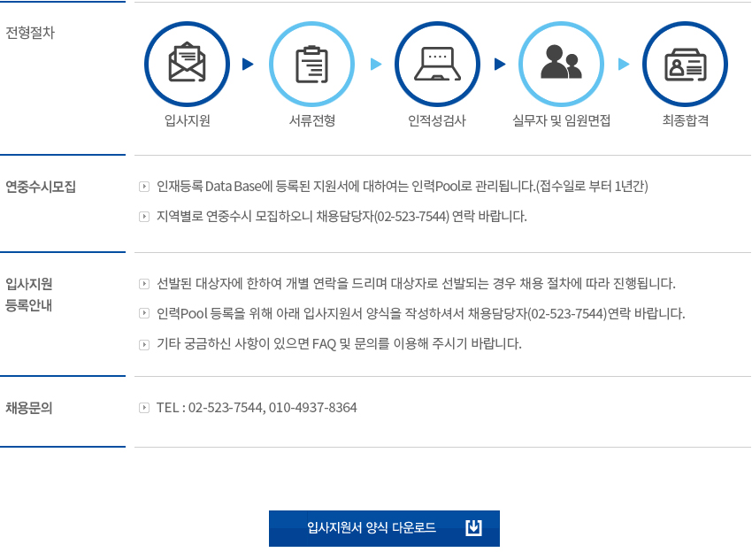Click the 전형절차 section heading
This screenshot has width=752, height=560.
(30, 33)
